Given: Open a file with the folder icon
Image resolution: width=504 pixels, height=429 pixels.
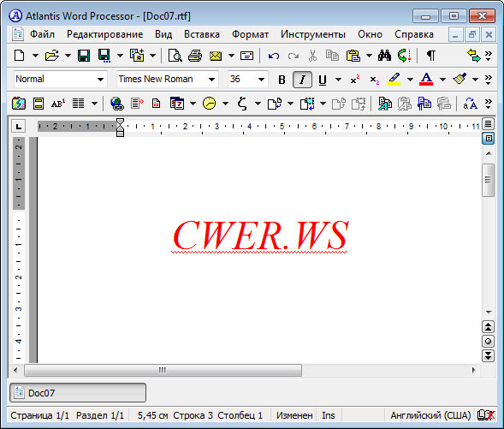Looking at the screenshot, I should point(52,56).
